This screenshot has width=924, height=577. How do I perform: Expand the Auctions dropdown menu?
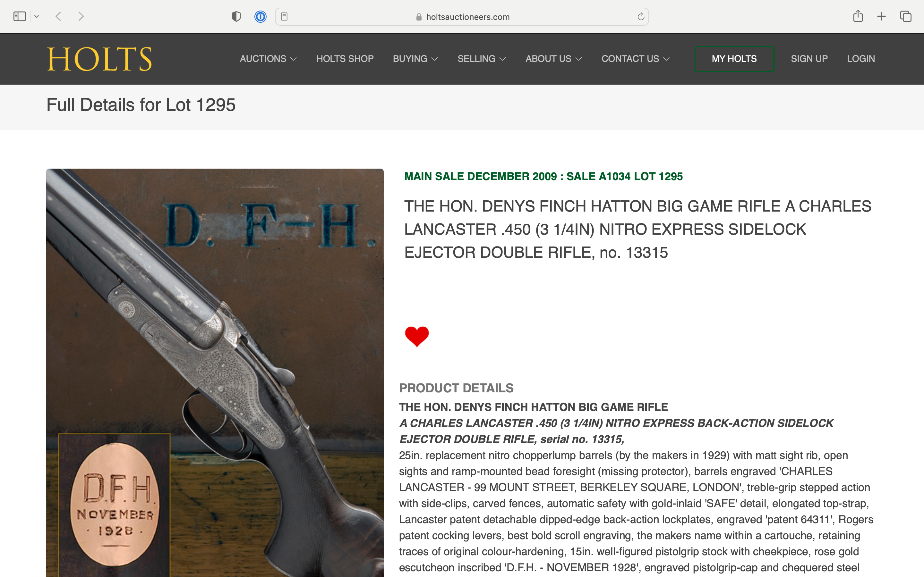tap(268, 59)
